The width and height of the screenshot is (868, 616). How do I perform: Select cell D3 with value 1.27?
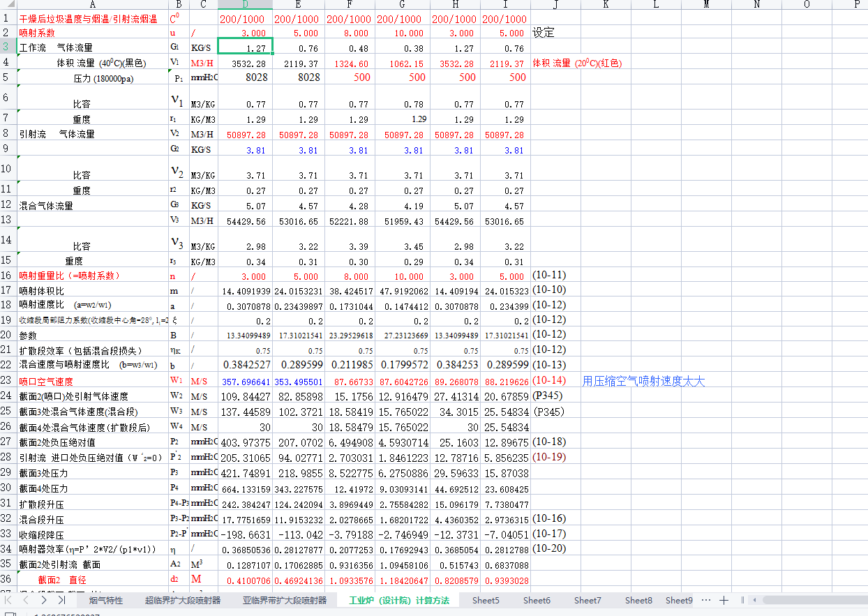[245, 47]
